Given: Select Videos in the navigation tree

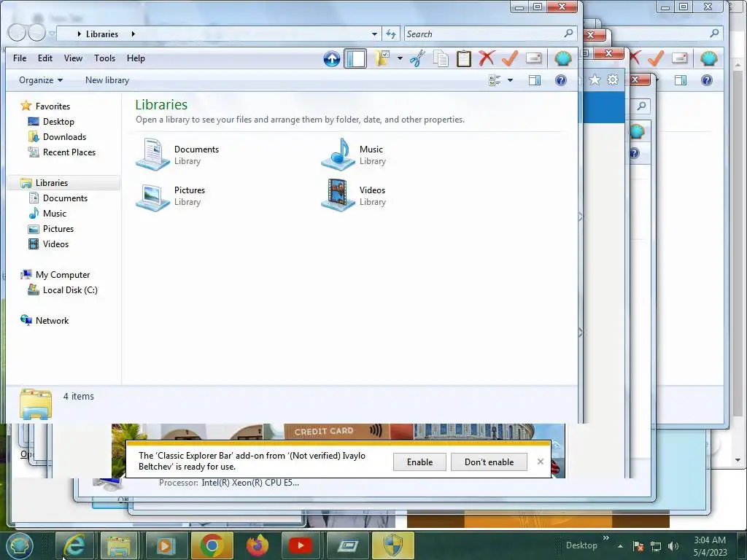Looking at the screenshot, I should click(55, 244).
